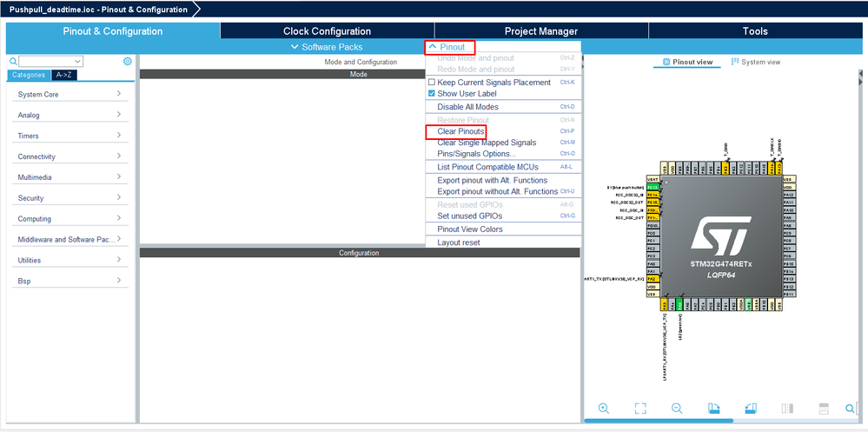Select pin PA12 on chip's right side
This screenshot has width=868, height=432.
coord(789,195)
